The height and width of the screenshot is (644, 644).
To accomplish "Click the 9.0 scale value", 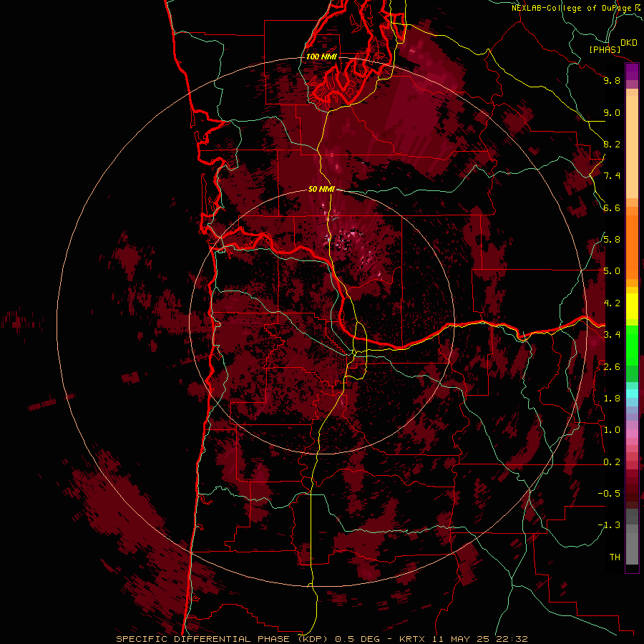I will (x=612, y=112).
